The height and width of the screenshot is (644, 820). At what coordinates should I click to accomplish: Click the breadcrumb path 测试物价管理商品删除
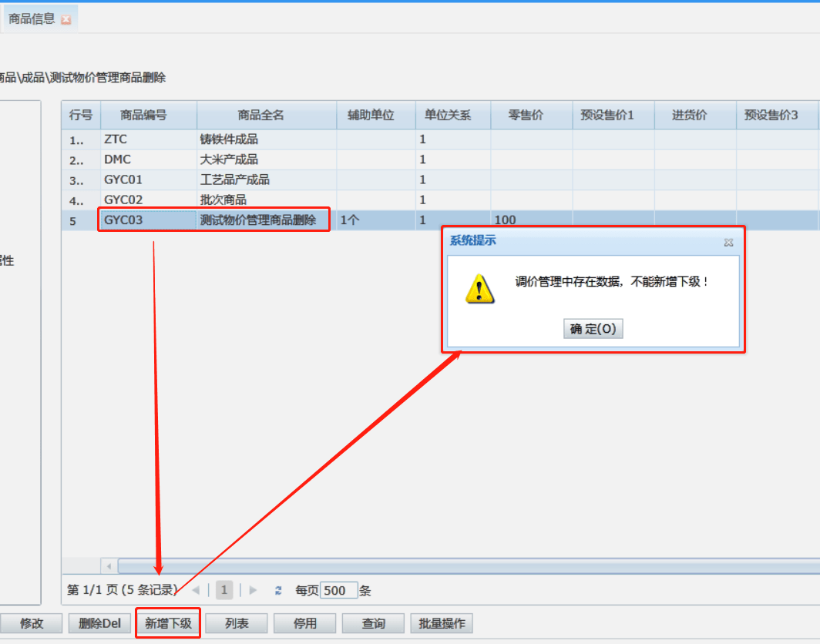[x=108, y=78]
